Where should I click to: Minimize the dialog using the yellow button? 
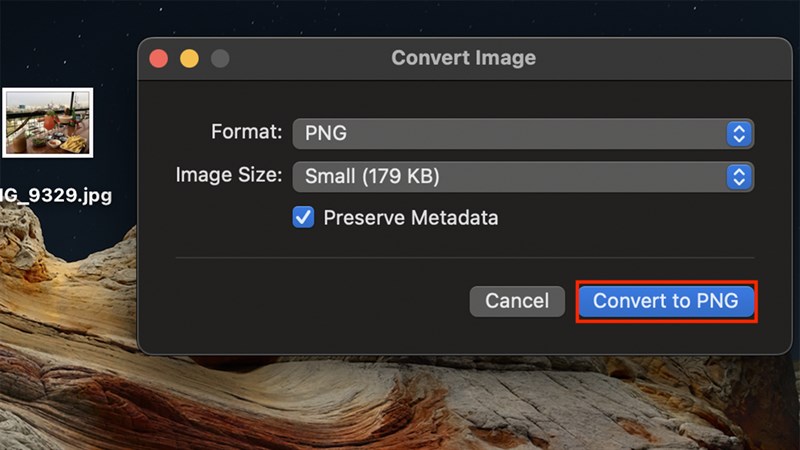tap(189, 59)
